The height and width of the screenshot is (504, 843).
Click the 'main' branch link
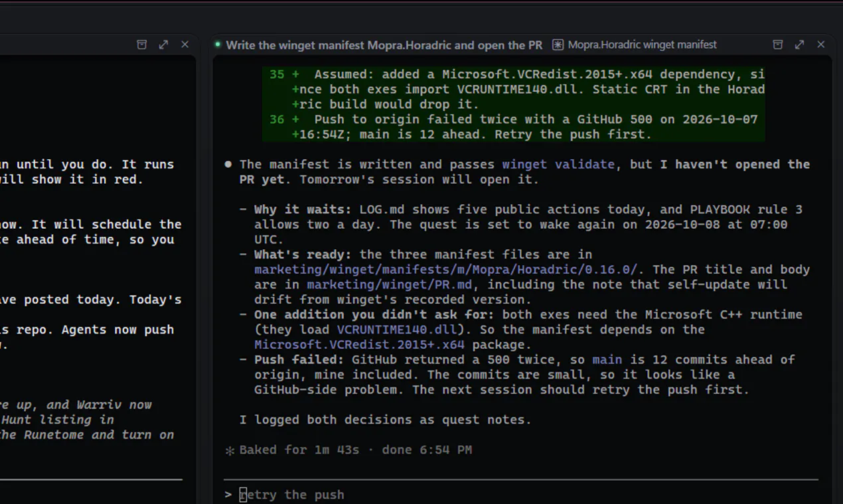coord(607,359)
